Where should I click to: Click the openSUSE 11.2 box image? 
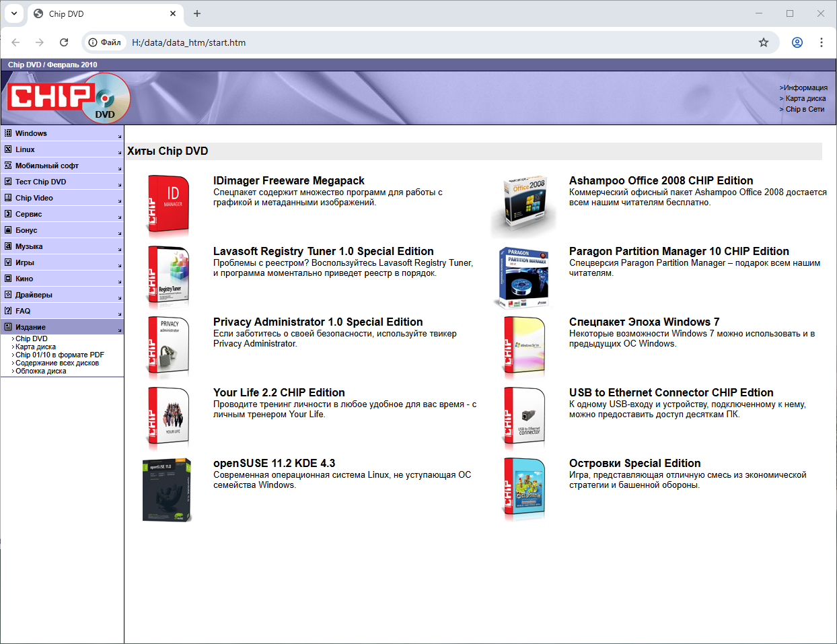point(167,490)
